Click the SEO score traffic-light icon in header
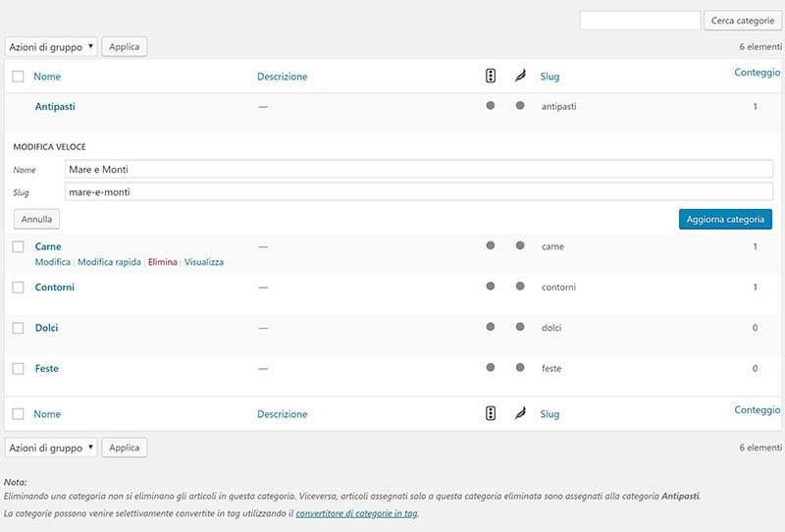 pyautogui.click(x=491, y=76)
